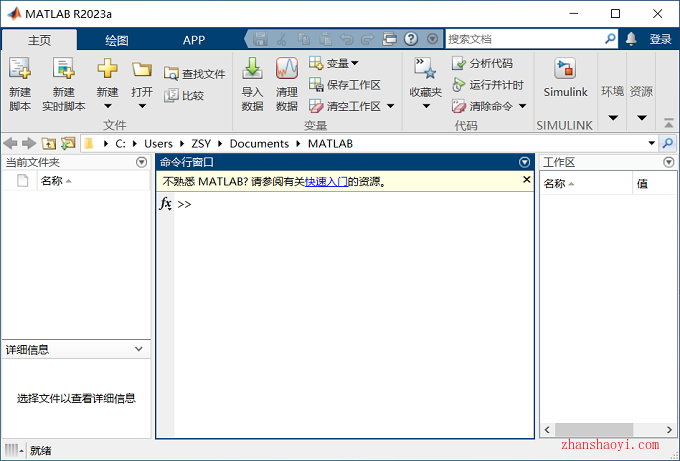Open the Command Window (命令行窗口) actions menu
The height and width of the screenshot is (461, 680).
coord(524,162)
